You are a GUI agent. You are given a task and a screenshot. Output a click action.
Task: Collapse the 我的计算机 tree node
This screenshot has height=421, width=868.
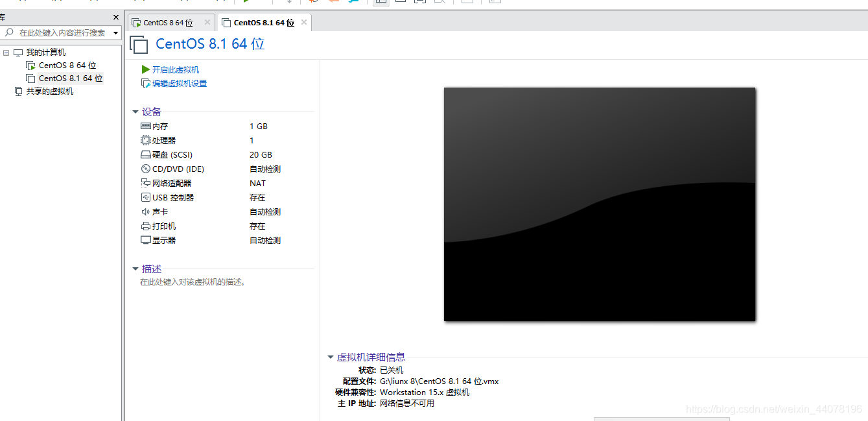(6, 53)
